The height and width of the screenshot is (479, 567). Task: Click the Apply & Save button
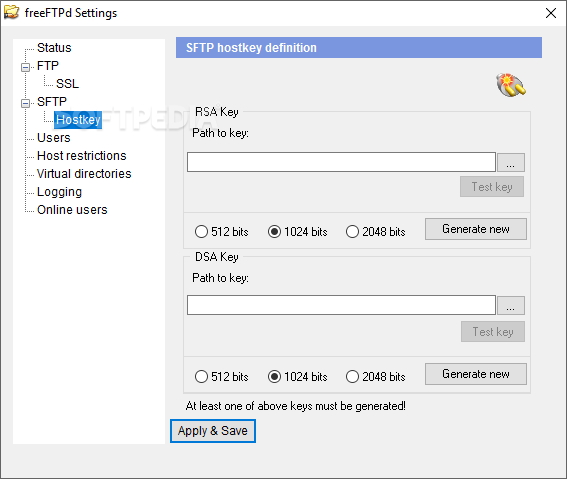(x=213, y=431)
